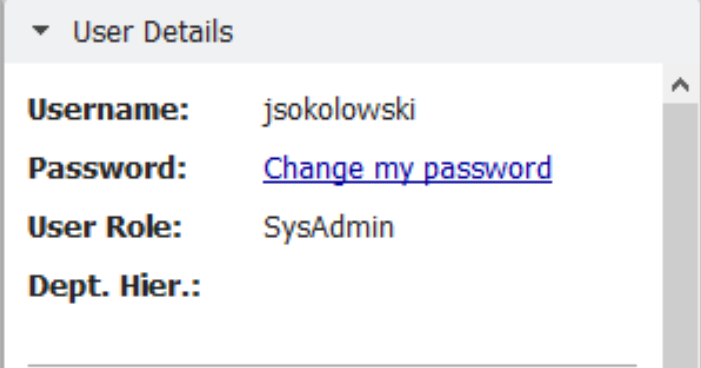Select the User Details header title
Screen dimensions: 701x368
point(153,32)
